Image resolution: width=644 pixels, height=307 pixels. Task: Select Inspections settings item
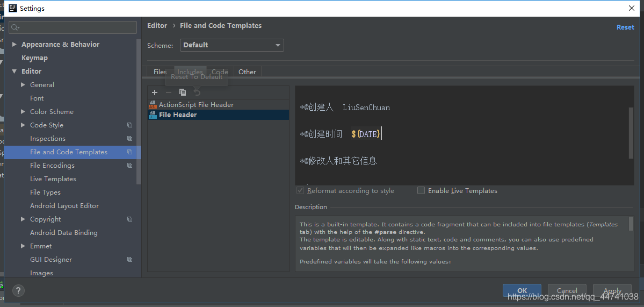48,139
